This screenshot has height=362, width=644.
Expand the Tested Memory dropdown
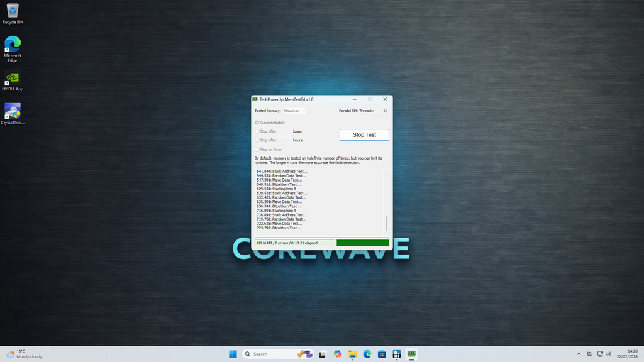point(294,111)
